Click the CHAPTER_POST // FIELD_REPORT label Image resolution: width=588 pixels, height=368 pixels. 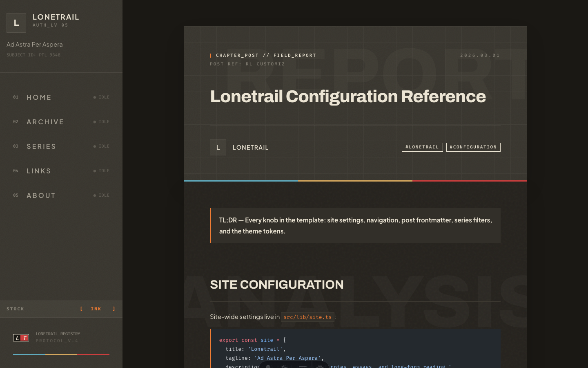[x=266, y=55]
